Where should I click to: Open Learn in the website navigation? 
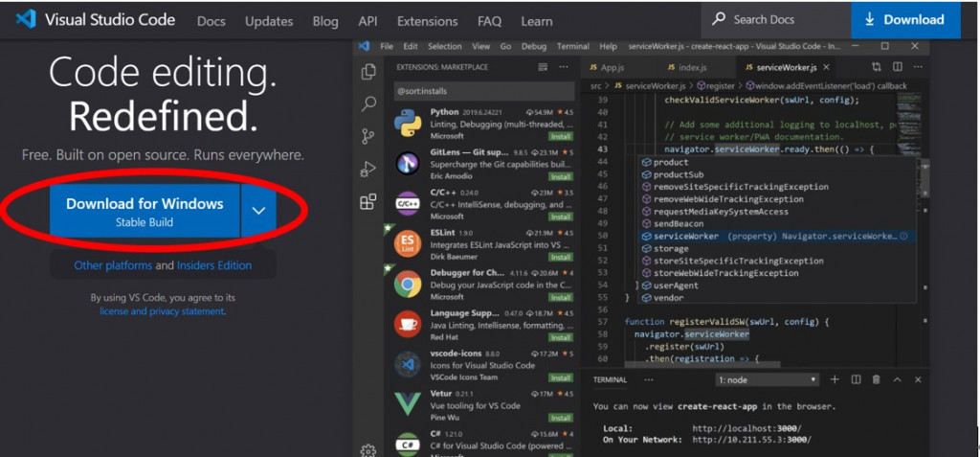click(x=537, y=21)
